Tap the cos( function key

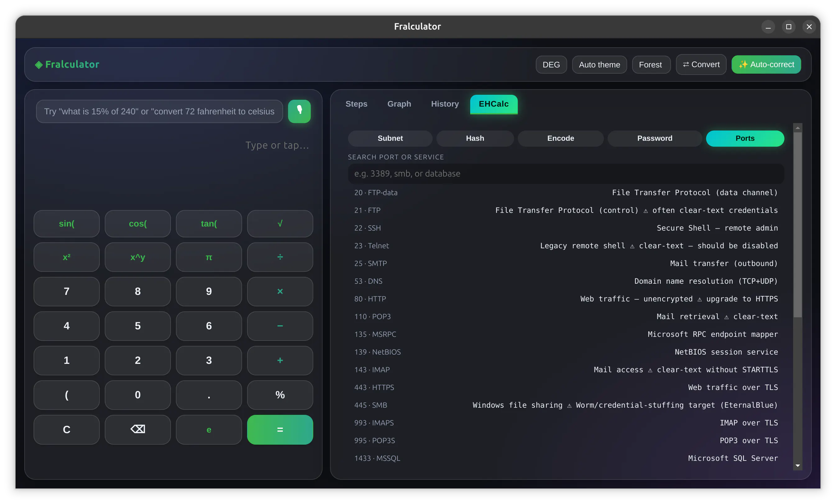point(138,223)
